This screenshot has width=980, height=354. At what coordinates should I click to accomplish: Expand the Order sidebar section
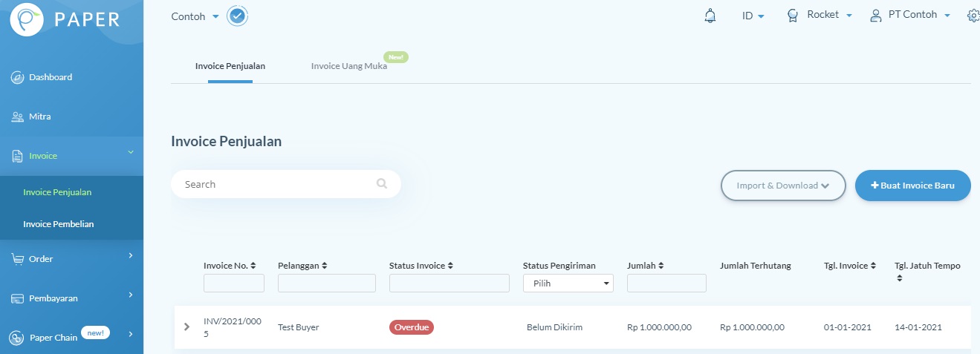tap(131, 255)
